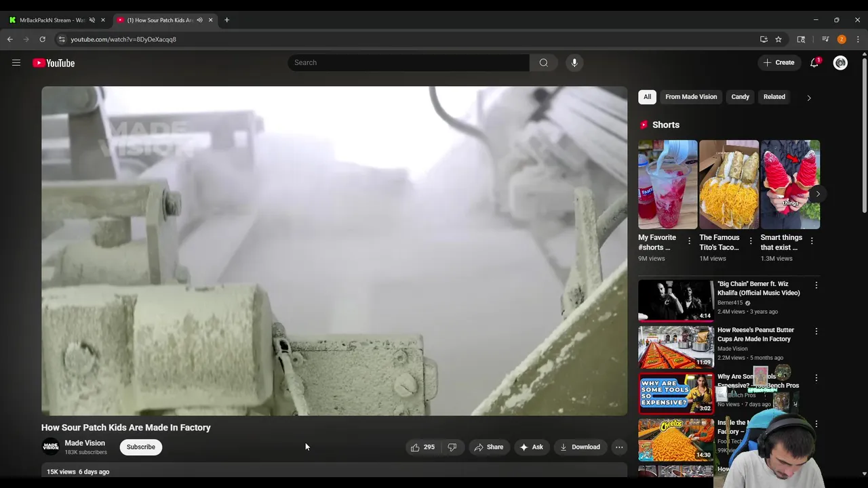Open Chrome's three-dot menu
The height and width of the screenshot is (488, 868).
[x=858, y=39]
